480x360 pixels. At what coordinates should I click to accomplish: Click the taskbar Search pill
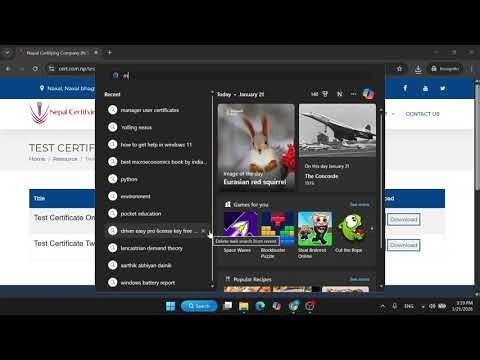coord(199,306)
